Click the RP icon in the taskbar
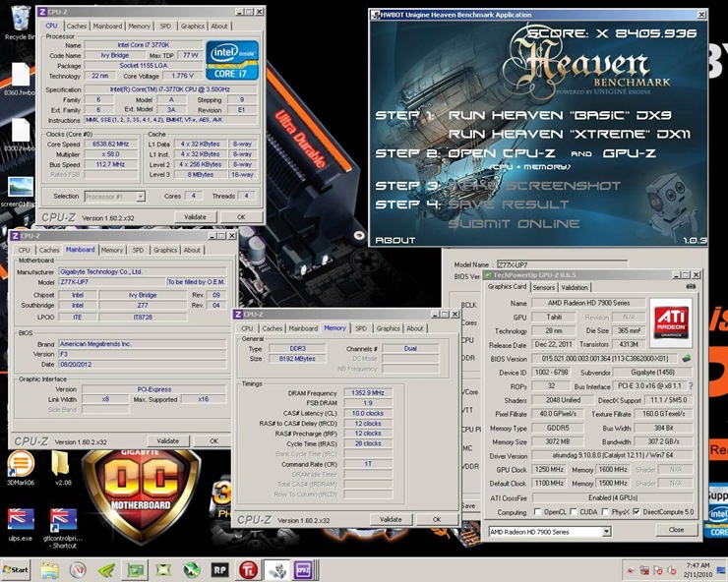728x582 pixels. pyautogui.click(x=220, y=569)
